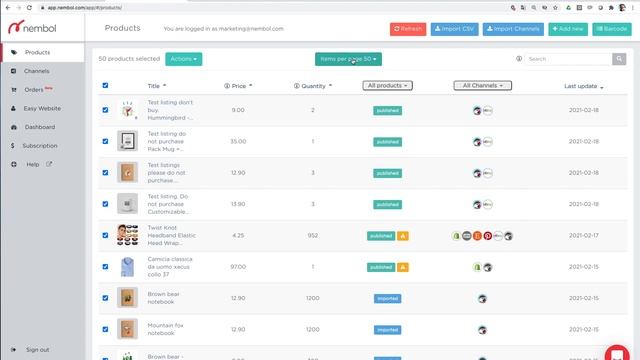Sort by Quantity column
Viewport: 640px width, 360px height.
tap(316, 86)
